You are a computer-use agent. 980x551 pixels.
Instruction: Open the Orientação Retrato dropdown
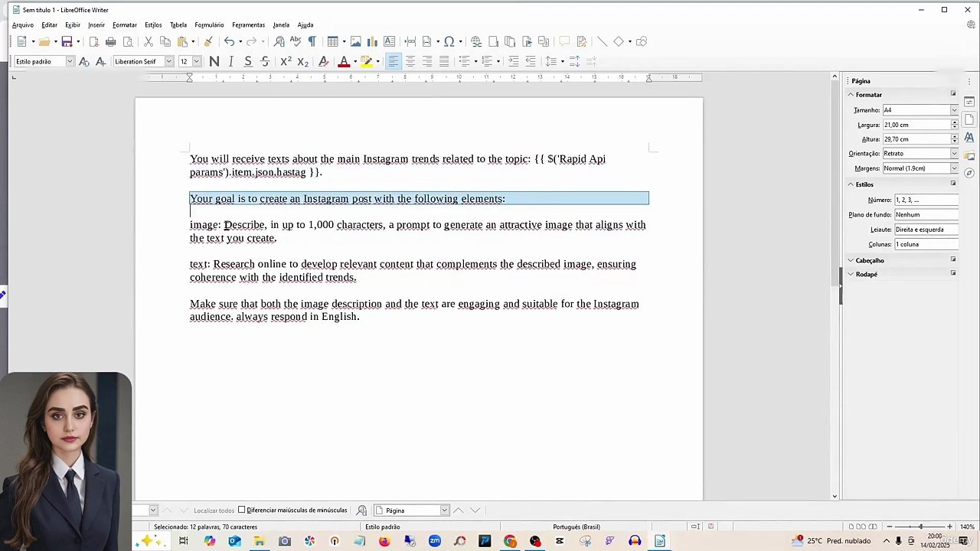pos(954,153)
